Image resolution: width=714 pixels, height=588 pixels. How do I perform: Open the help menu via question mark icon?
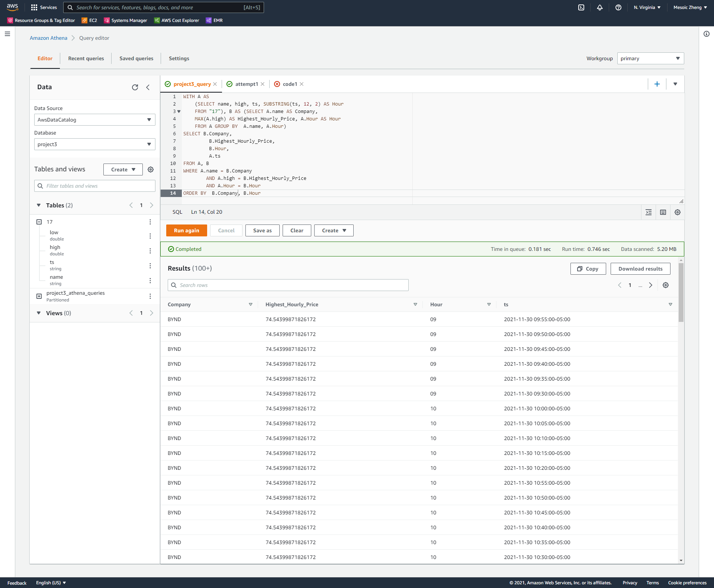coord(618,7)
